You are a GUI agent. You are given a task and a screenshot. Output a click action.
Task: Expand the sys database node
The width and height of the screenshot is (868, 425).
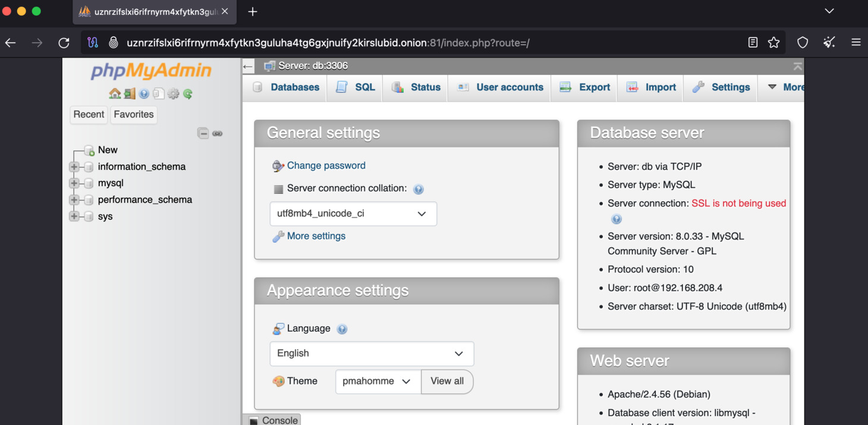74,217
